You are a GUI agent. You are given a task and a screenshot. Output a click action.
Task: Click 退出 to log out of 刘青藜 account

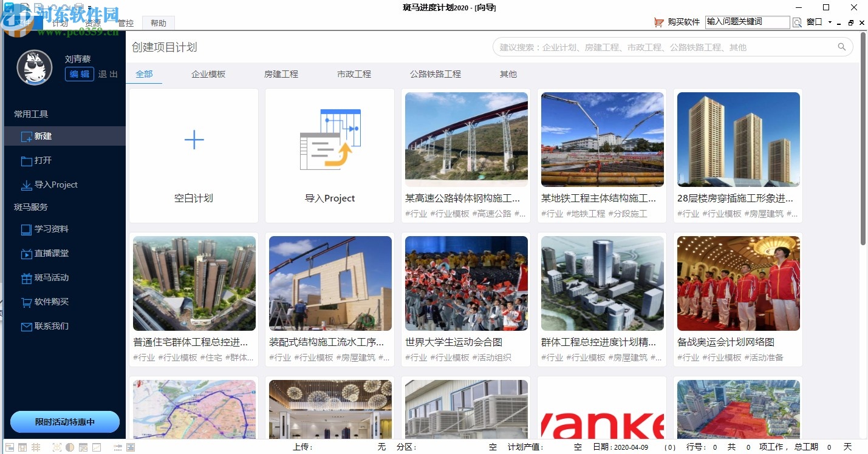pos(108,73)
